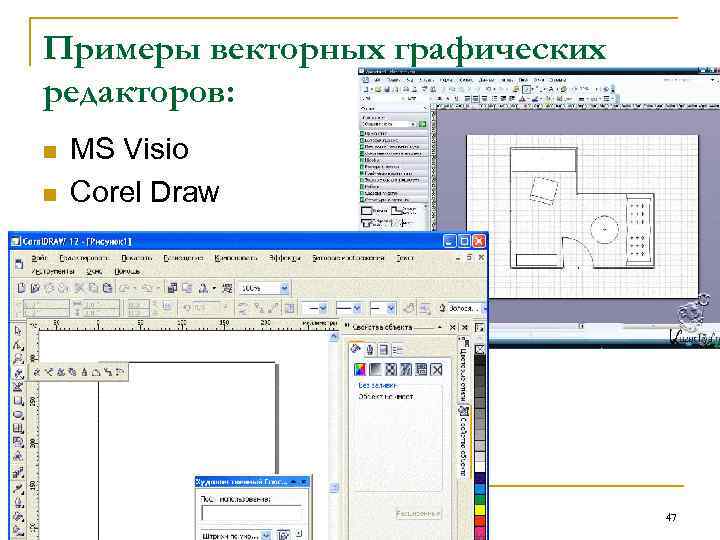The width and height of the screenshot is (720, 540).
Task: Open the Текст menu in CorelDRAW
Action: (405, 258)
